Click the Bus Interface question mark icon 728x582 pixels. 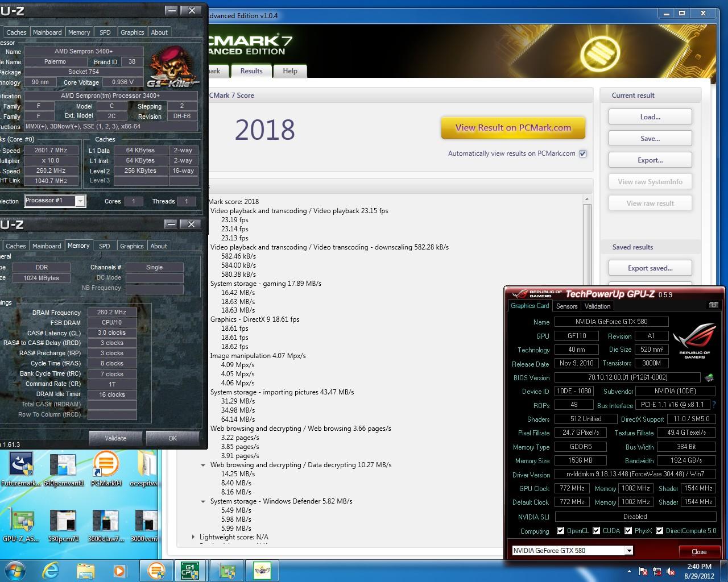(714, 405)
